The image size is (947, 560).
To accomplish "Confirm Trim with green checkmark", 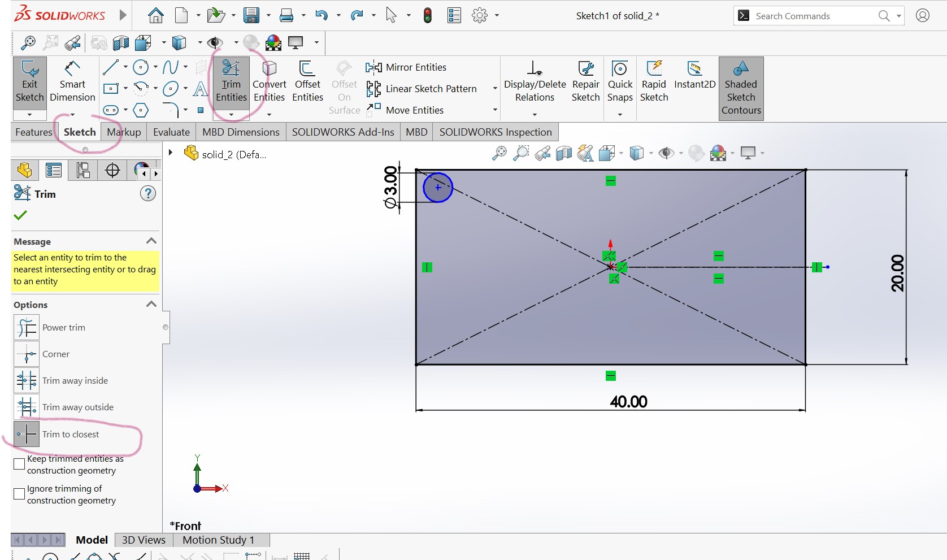I will tap(20, 215).
